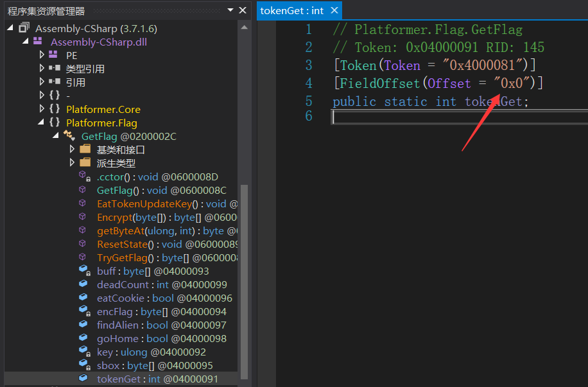The height and width of the screenshot is (387, 588).
Task: Select field sbox : byte[] @04000095
Action: (155, 366)
